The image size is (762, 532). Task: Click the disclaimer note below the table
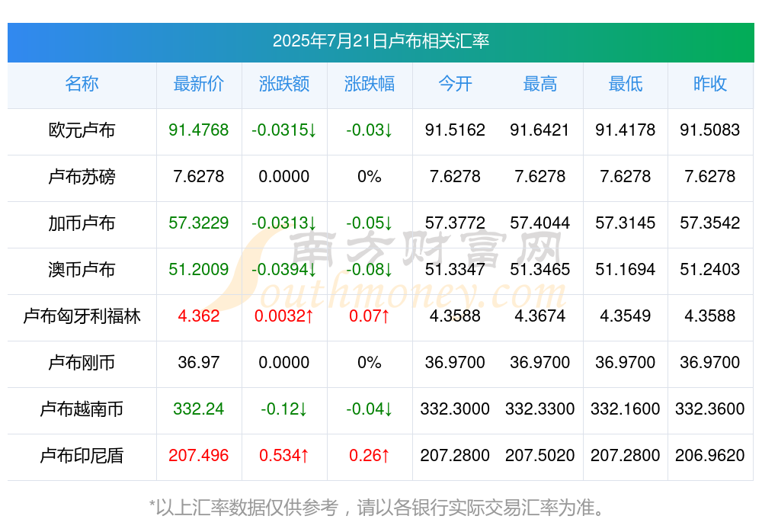point(377,508)
